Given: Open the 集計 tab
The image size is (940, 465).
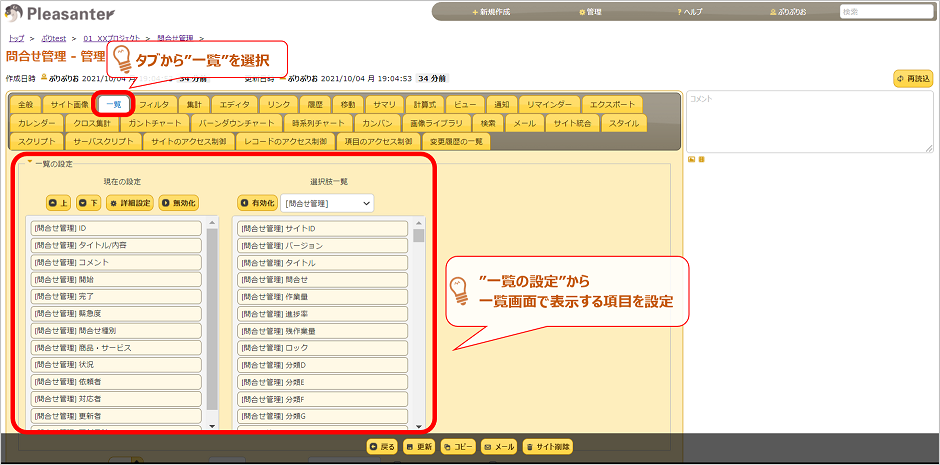Looking at the screenshot, I should click(x=194, y=104).
